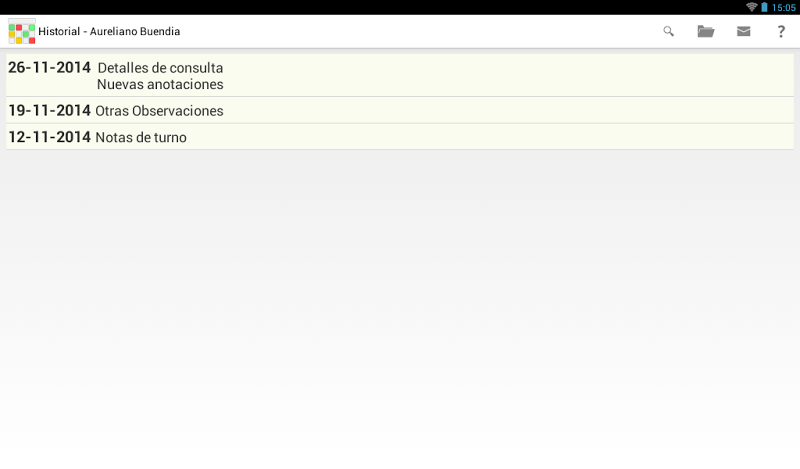Click the Wi-Fi signal status icon
The width and height of the screenshot is (800, 469).
[x=751, y=7]
